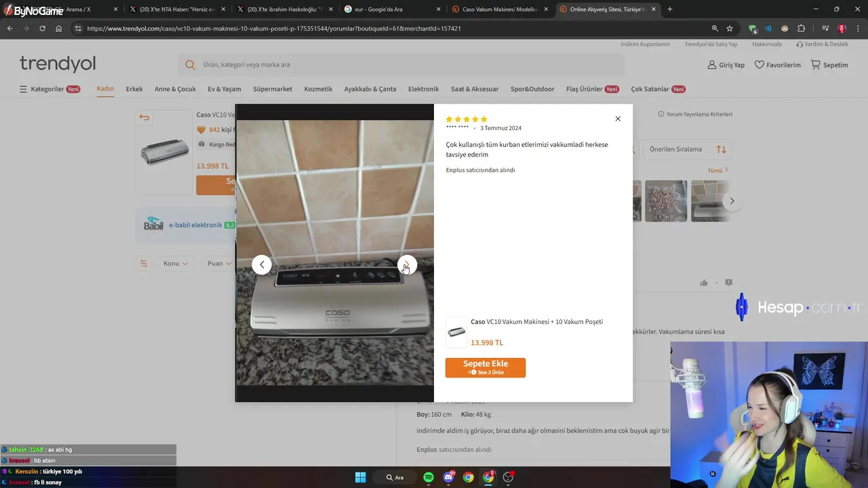This screenshot has width=868, height=488.
Task: Open İndirim Kuponlarım link
Action: [x=645, y=44]
